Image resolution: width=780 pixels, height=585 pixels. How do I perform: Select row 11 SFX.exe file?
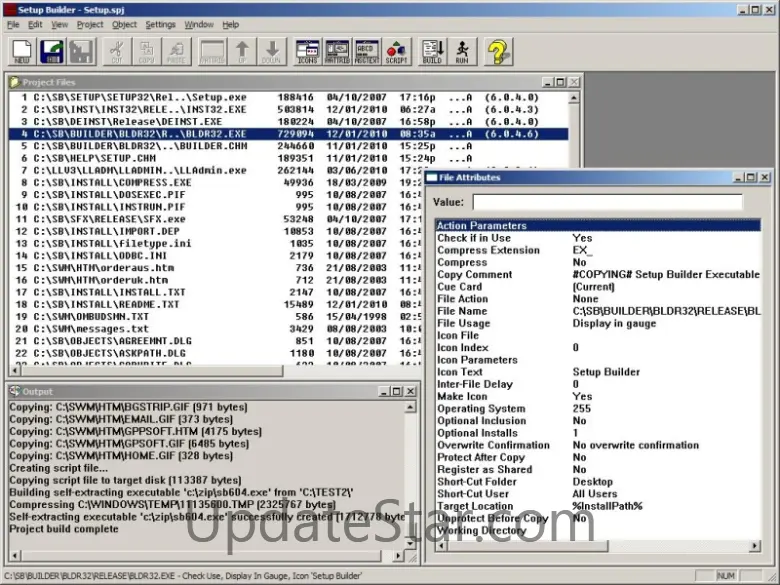[215, 219]
